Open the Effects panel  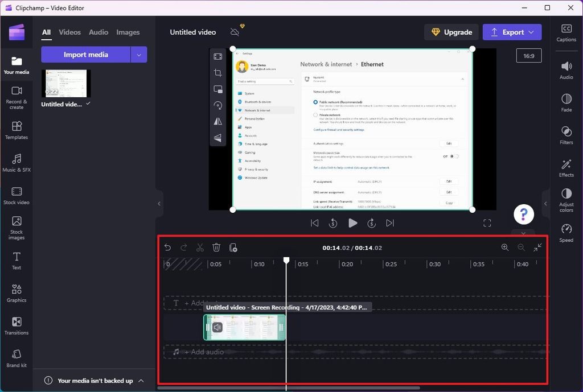(566, 168)
